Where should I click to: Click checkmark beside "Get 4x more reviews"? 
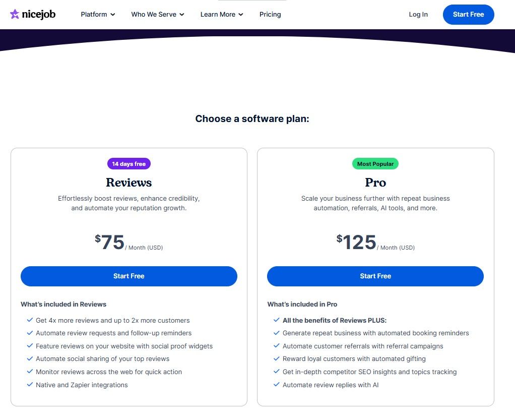pos(29,320)
